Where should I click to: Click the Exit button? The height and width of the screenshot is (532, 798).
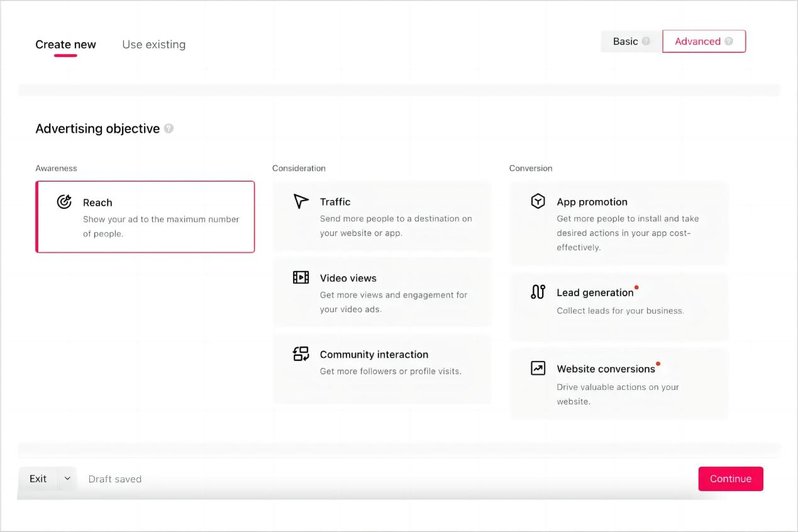38,479
